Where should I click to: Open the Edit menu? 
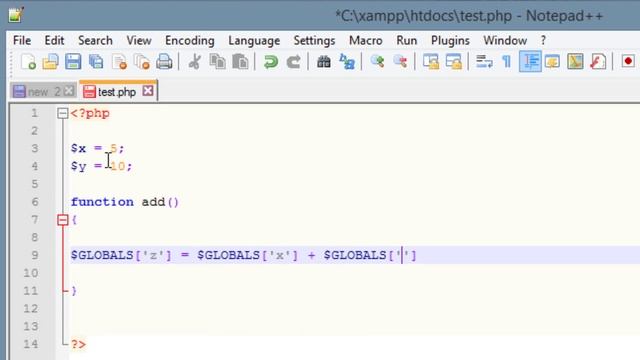[54, 40]
